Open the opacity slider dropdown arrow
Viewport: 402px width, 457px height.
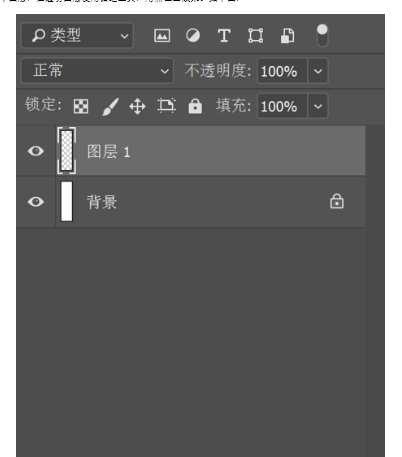pos(318,71)
